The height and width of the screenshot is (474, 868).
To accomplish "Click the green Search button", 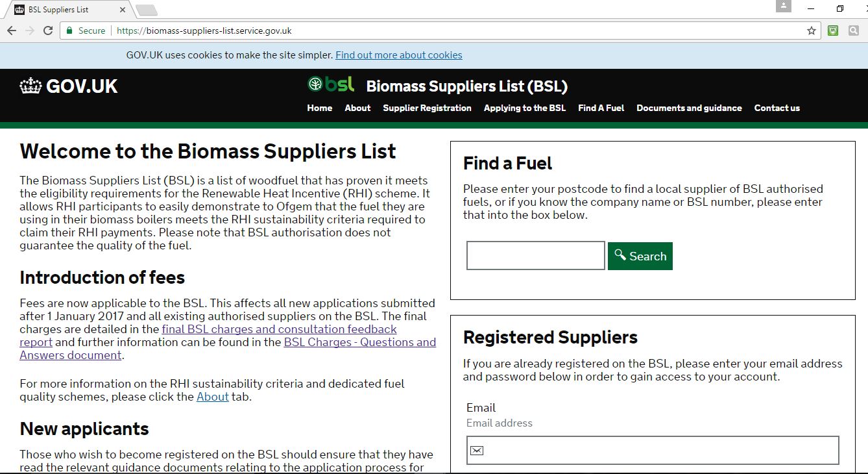I will pyautogui.click(x=640, y=256).
